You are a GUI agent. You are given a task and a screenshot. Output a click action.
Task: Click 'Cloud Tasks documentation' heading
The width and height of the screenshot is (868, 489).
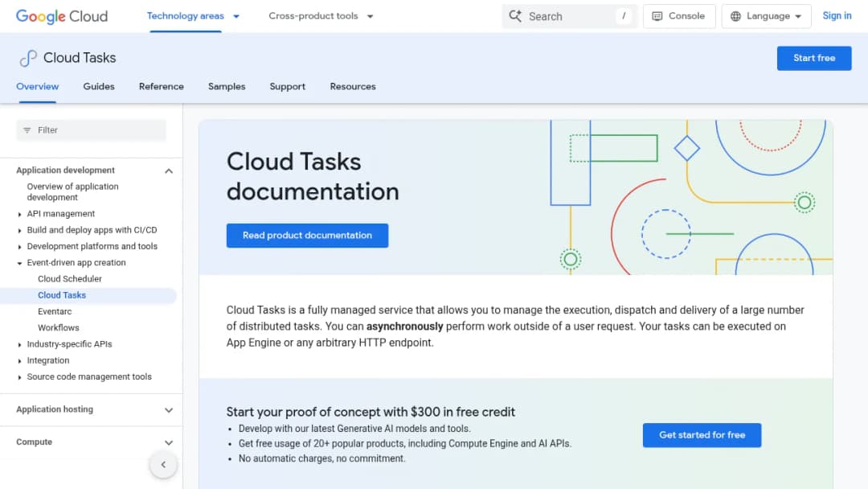click(x=313, y=177)
